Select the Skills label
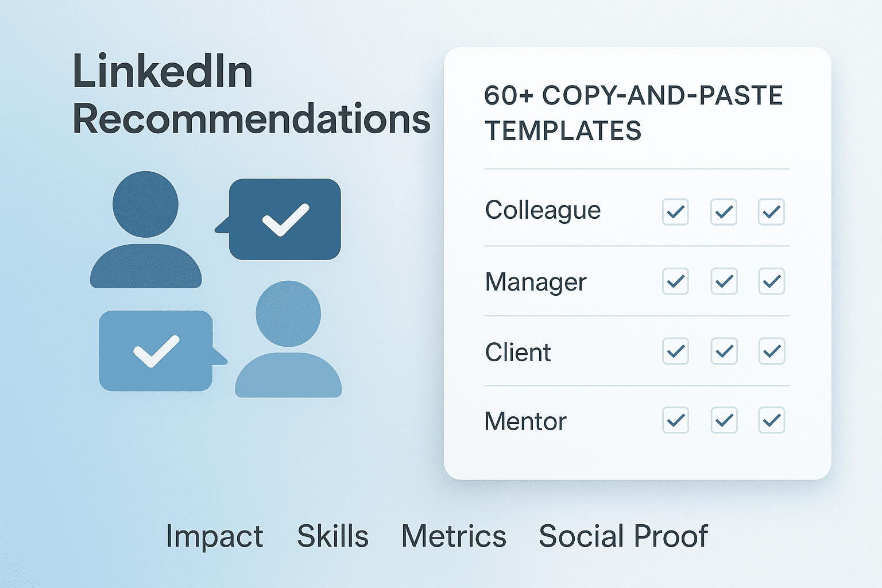882x588 pixels. pyautogui.click(x=332, y=536)
